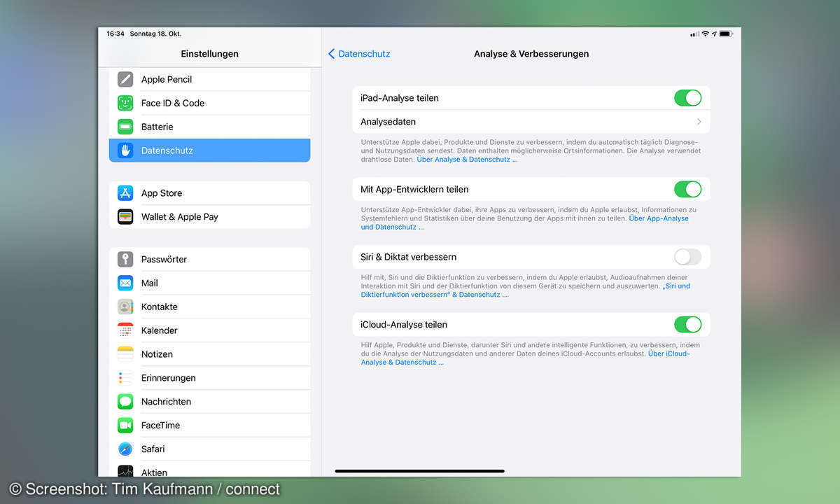Tap the Datenschutz hand icon
840x504 pixels.
125,150
